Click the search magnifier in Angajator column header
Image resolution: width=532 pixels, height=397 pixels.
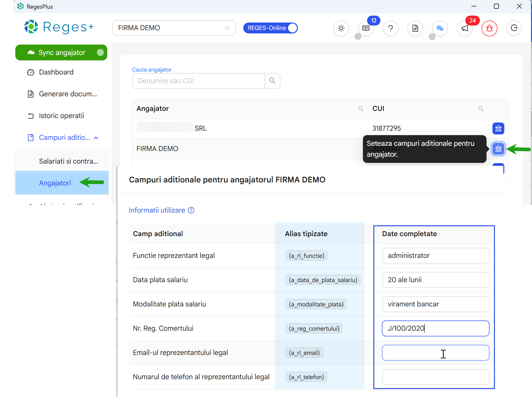point(361,108)
